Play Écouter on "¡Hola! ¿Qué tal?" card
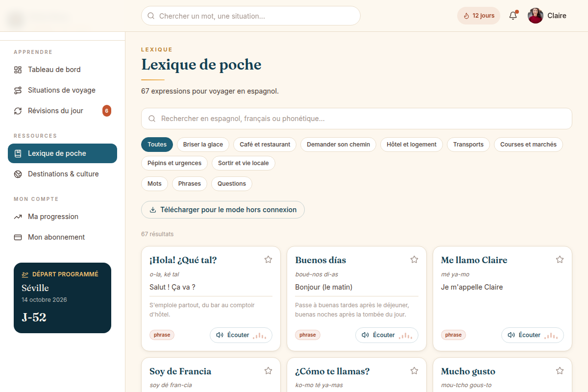Viewport: 588px width, 392px height. pyautogui.click(x=241, y=335)
